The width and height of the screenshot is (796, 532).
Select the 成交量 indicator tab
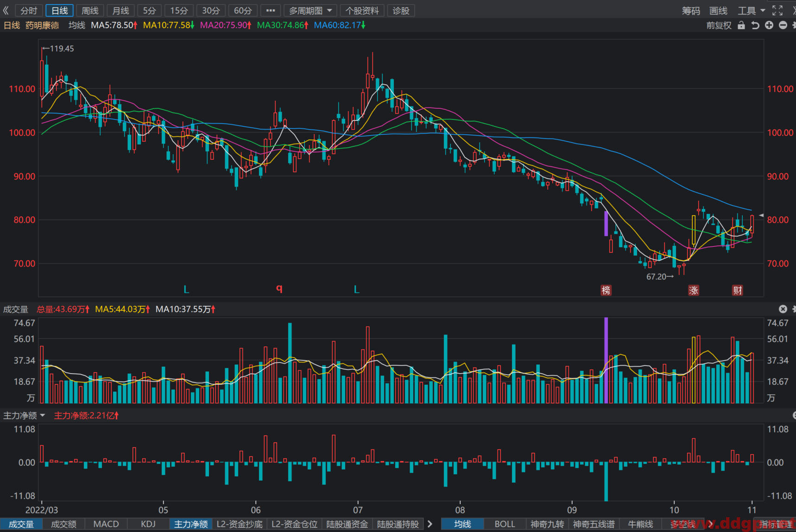[x=21, y=524]
